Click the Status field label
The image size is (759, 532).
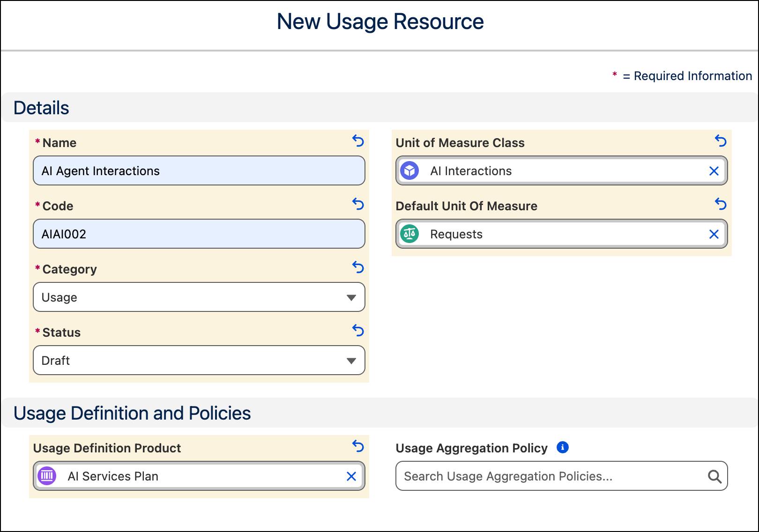(61, 332)
